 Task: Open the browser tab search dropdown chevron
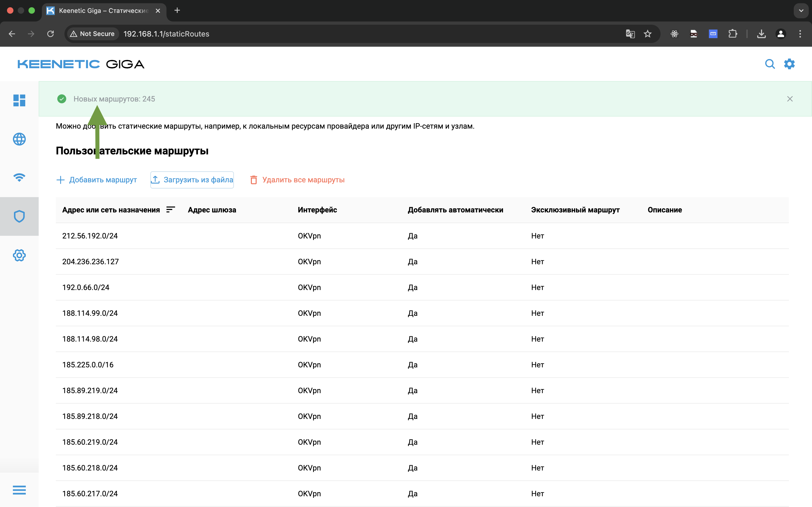pos(801,11)
